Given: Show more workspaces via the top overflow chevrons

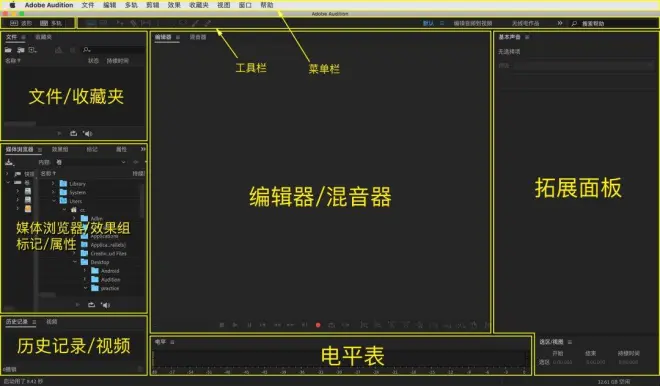Looking at the screenshot, I should (560, 23).
